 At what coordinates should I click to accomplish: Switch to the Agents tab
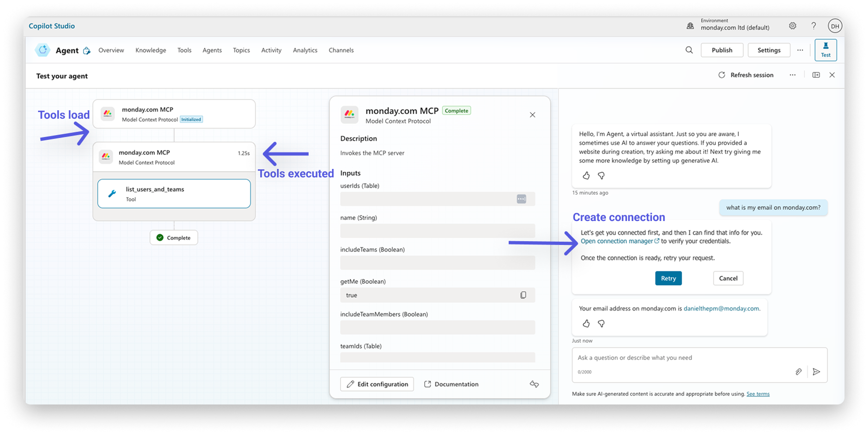point(212,50)
